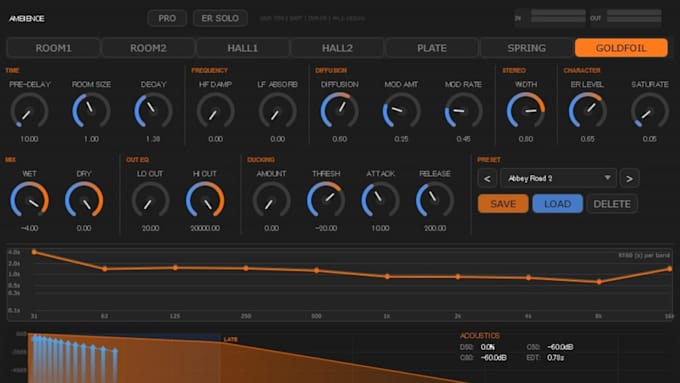
Task: Select the 8k point on RT60 curve
Action: coord(599,282)
